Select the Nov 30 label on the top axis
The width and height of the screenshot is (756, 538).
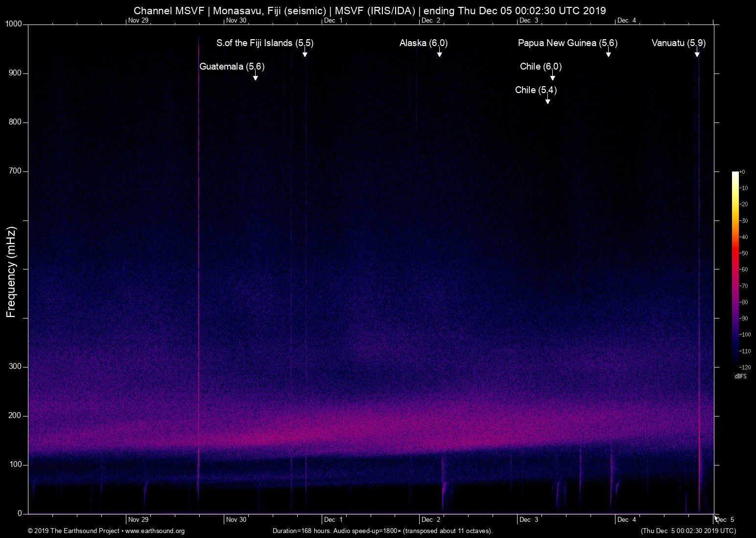pyautogui.click(x=236, y=20)
